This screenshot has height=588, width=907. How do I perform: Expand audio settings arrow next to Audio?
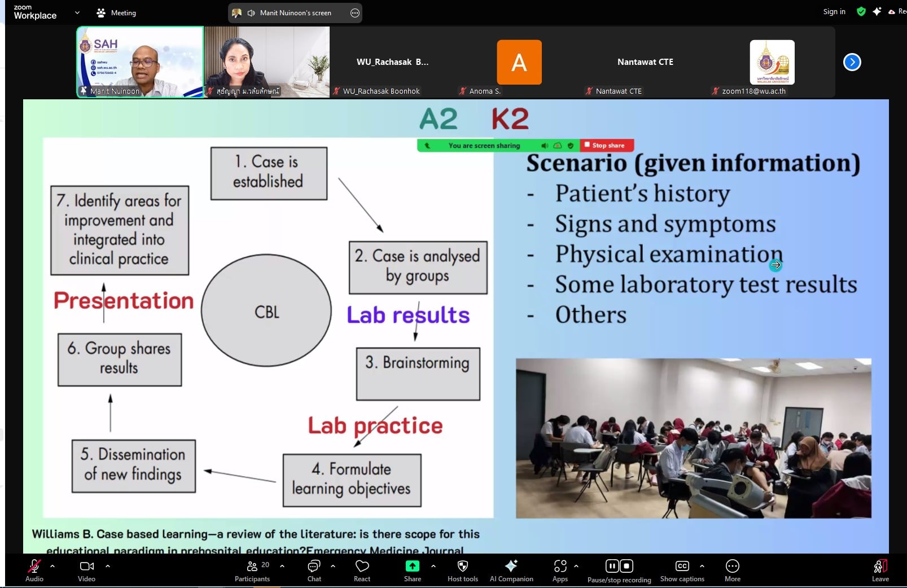(52, 566)
